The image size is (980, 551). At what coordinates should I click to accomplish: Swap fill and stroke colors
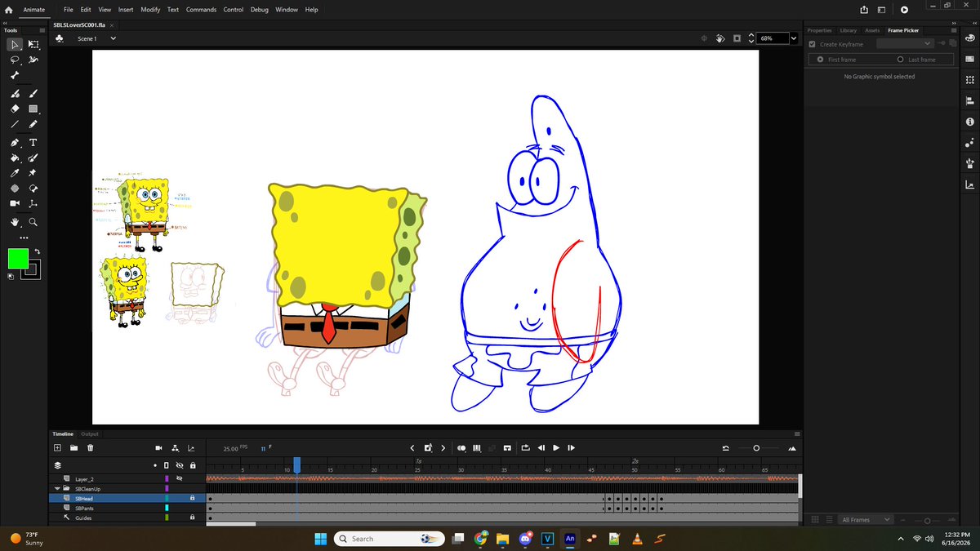36,251
